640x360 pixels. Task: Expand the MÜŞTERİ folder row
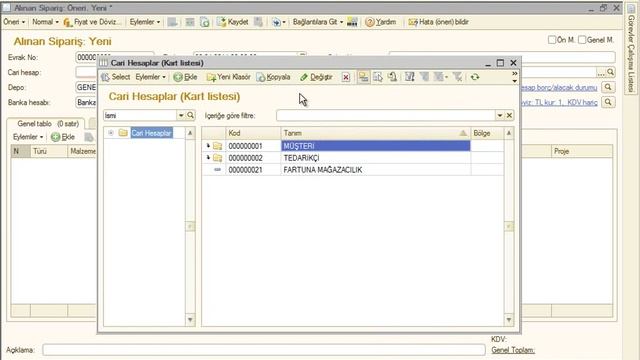click(x=208, y=146)
